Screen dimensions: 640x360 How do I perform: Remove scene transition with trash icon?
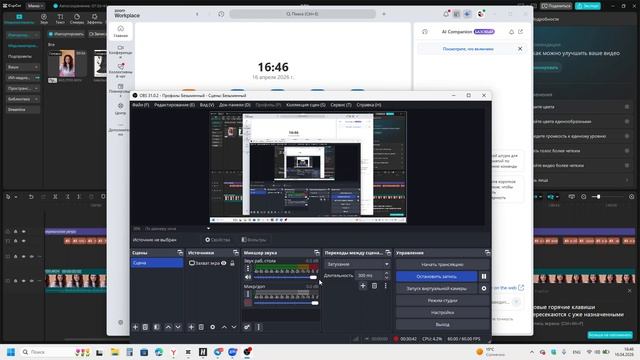374,286
